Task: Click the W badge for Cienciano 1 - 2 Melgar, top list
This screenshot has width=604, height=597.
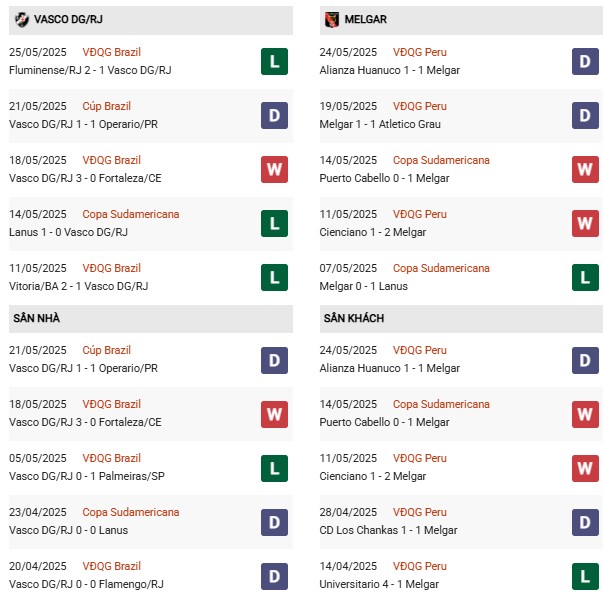Action: (x=584, y=224)
